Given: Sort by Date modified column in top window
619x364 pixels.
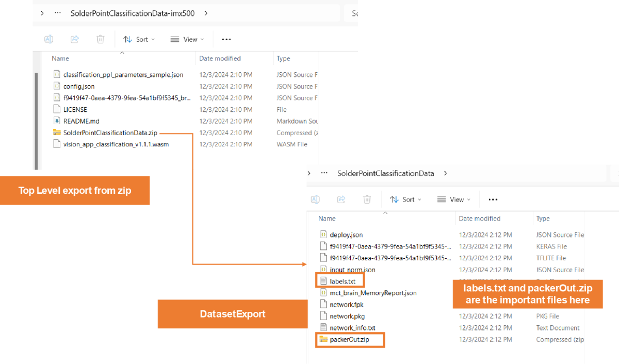Looking at the screenshot, I should coord(220,58).
